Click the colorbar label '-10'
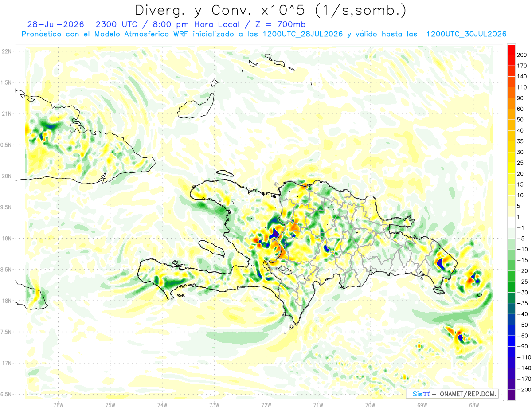The height and width of the screenshot is (411, 532). coord(524,249)
